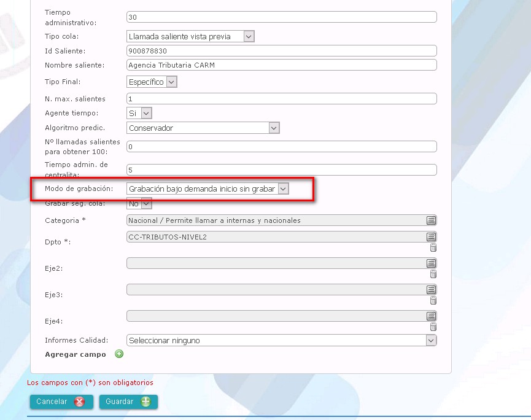Clear Eje2 with its trash icon

click(x=433, y=274)
